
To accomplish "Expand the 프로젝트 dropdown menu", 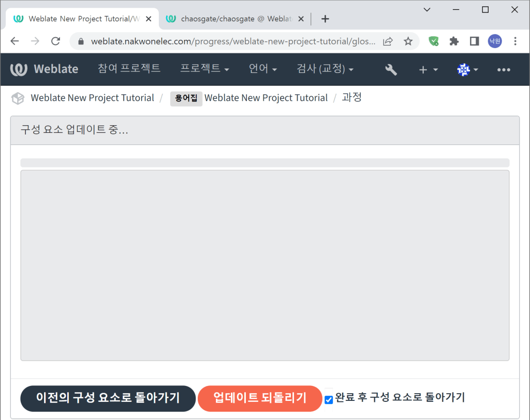I will tap(204, 69).
